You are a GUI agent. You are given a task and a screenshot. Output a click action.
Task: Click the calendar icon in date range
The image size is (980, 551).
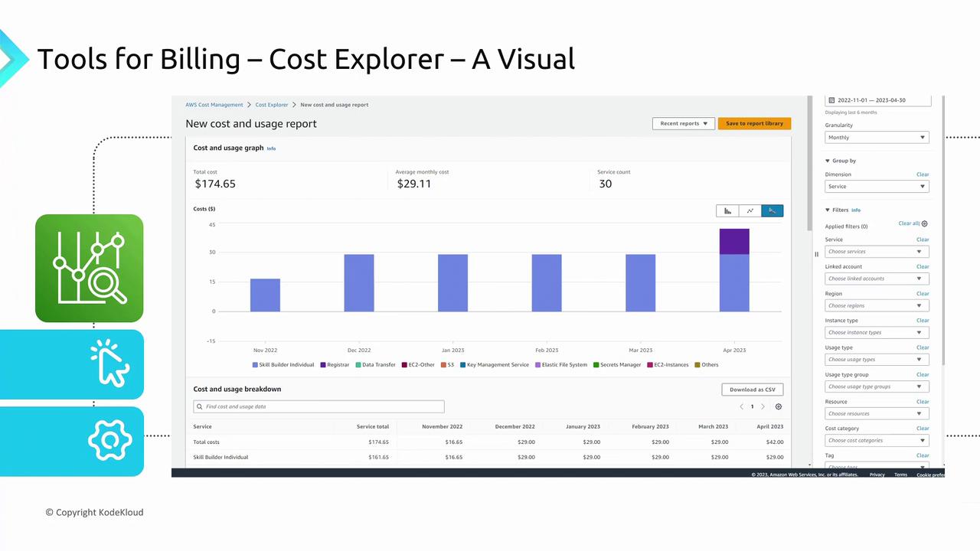point(832,100)
